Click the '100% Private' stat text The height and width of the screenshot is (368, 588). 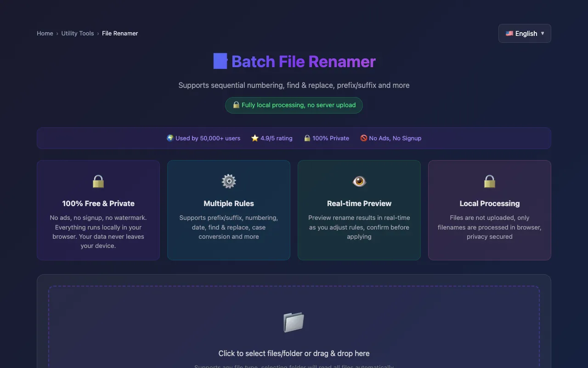[331, 138]
